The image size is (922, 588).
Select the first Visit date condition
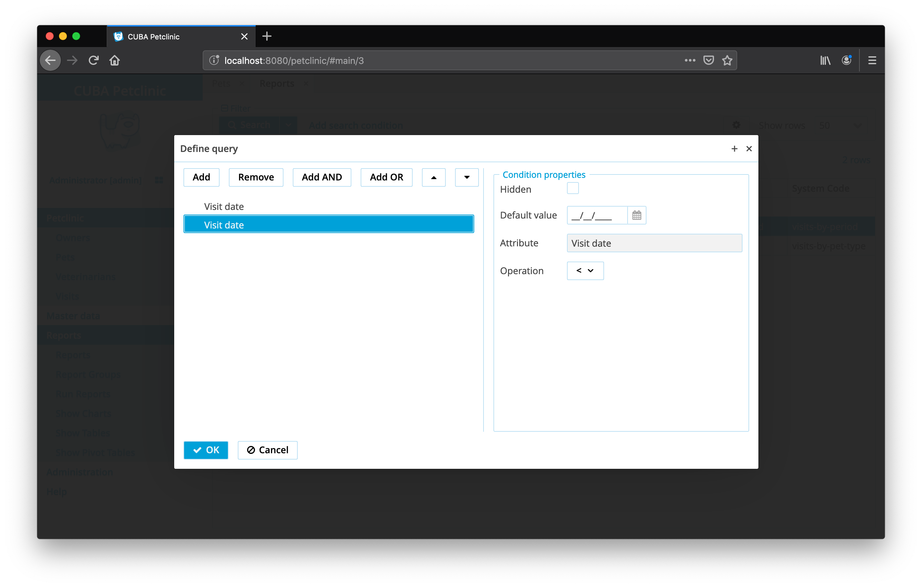[224, 207]
